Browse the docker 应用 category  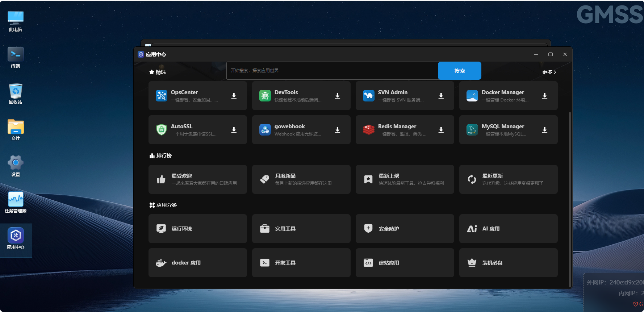(198, 263)
